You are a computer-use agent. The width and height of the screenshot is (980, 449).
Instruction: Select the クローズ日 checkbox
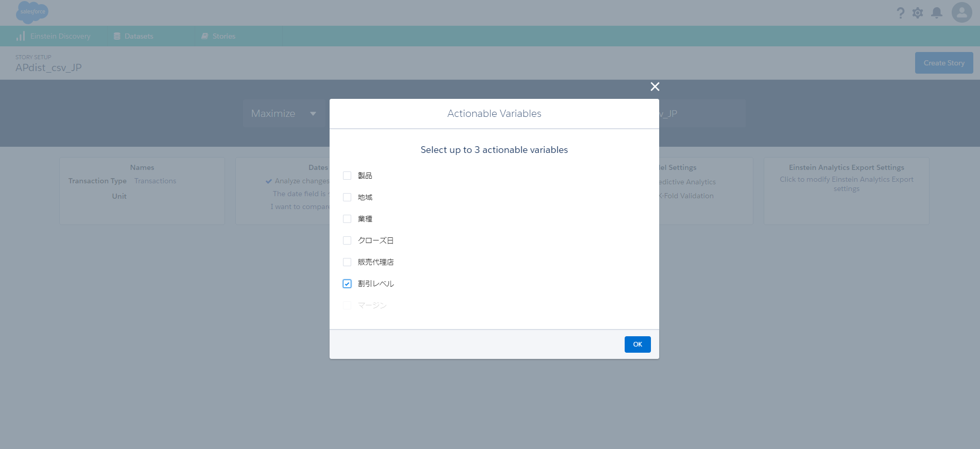347,240
